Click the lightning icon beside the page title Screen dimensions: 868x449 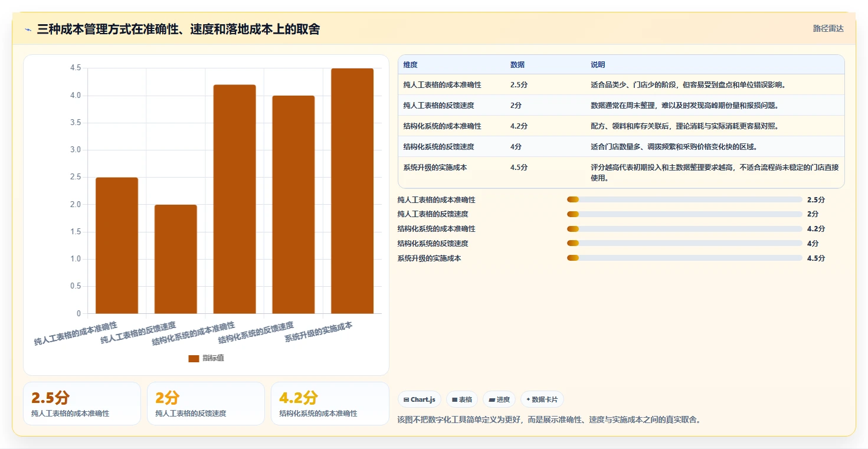tap(28, 30)
